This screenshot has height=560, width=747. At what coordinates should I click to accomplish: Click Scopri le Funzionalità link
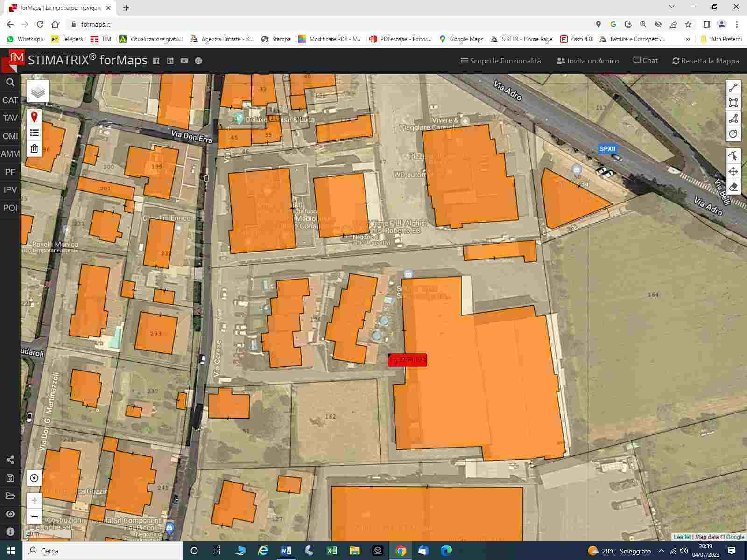pos(500,61)
